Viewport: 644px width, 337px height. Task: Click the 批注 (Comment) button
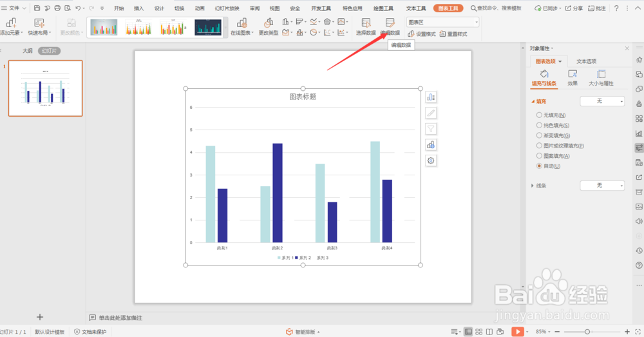(597, 8)
